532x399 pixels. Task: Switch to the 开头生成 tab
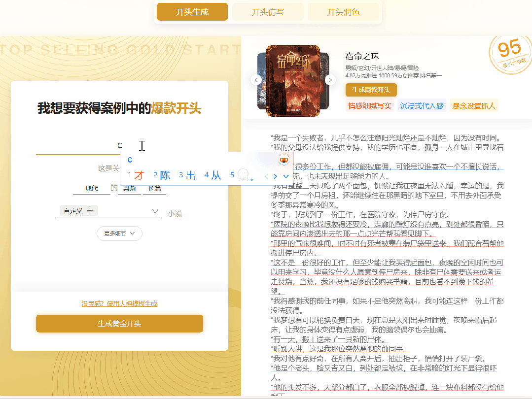point(192,12)
